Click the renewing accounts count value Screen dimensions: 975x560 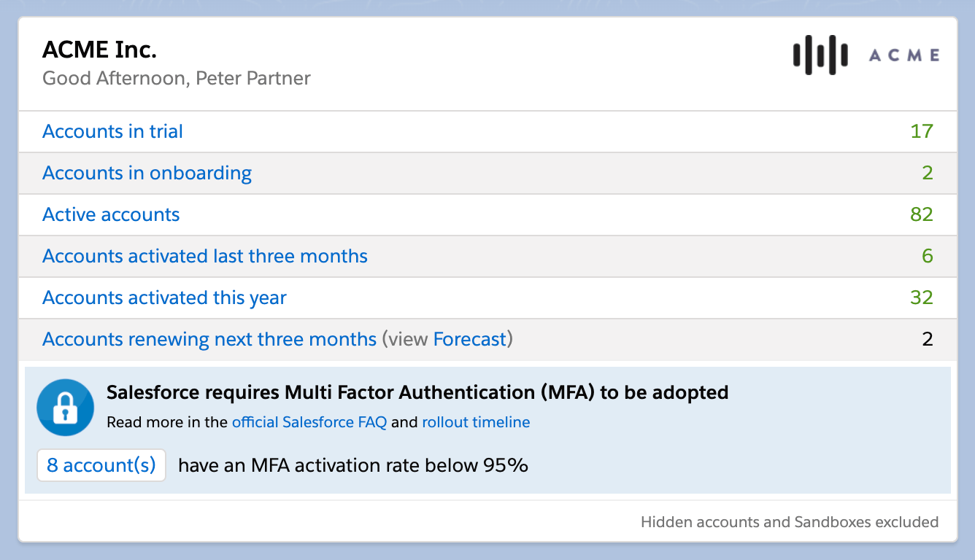coord(928,339)
